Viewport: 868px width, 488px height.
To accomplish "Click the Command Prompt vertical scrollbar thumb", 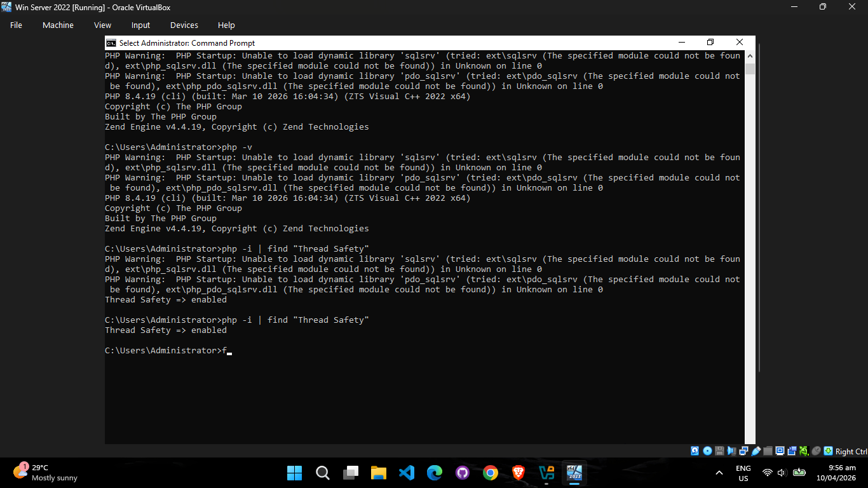I will click(750, 69).
